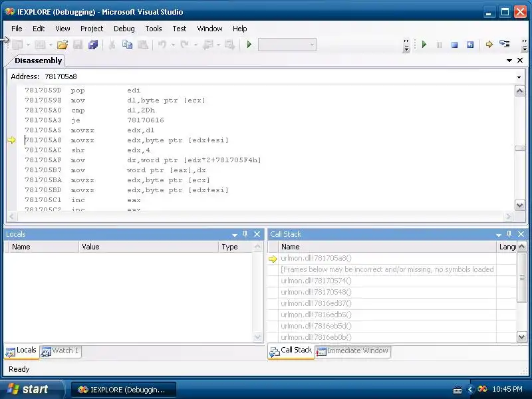The image size is (532, 399).
Task: Expand standard toolbar overflow options
Action: pyautogui.click(x=406, y=45)
